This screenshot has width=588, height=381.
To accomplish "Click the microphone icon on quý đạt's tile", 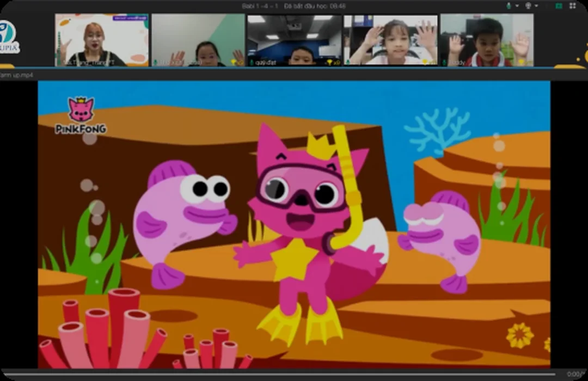I will [251, 62].
